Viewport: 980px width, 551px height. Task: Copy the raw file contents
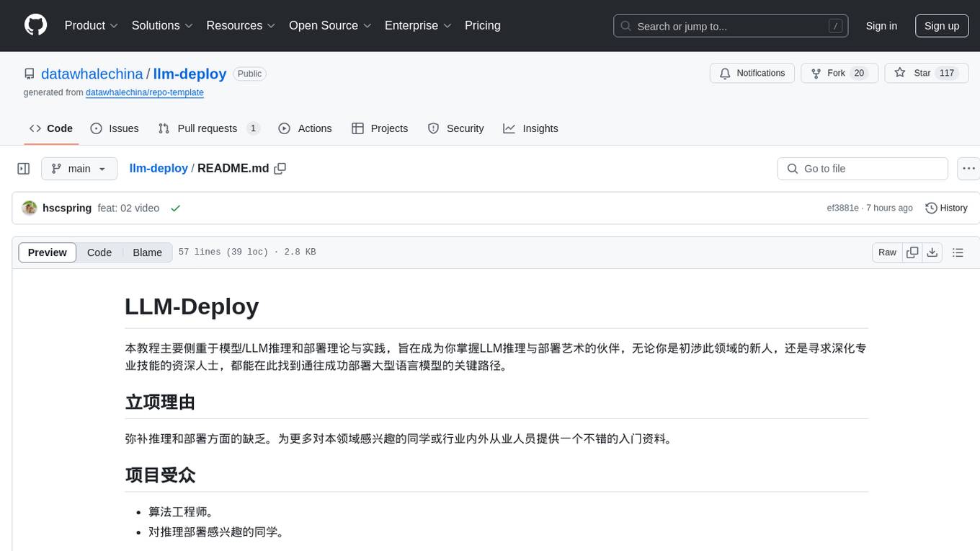(x=912, y=252)
